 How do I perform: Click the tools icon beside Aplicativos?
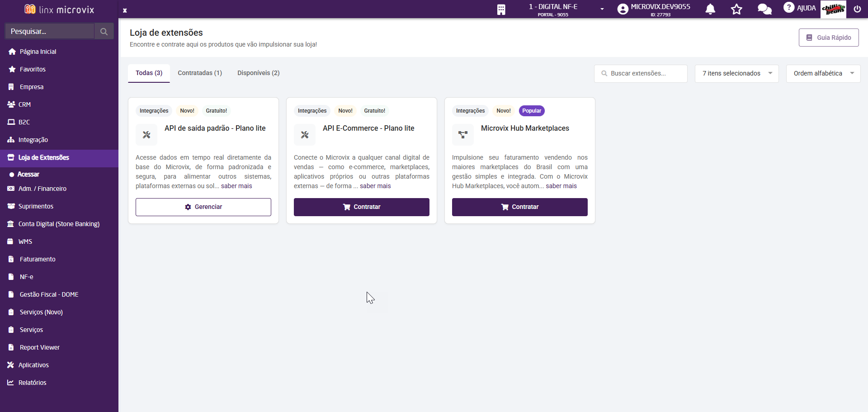tap(11, 365)
